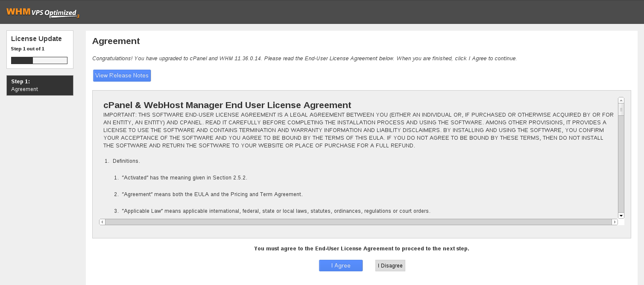The image size is (644, 285).
Task: Open the View Release Notes page
Action: 122,75
